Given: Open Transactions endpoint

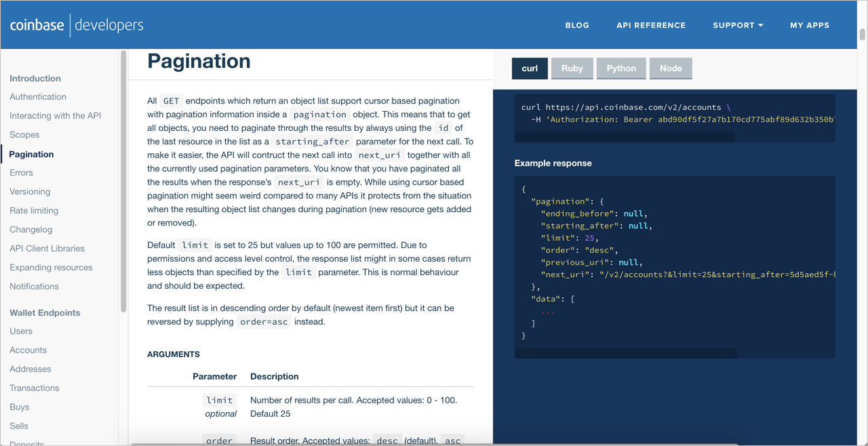Looking at the screenshot, I should [x=35, y=388].
